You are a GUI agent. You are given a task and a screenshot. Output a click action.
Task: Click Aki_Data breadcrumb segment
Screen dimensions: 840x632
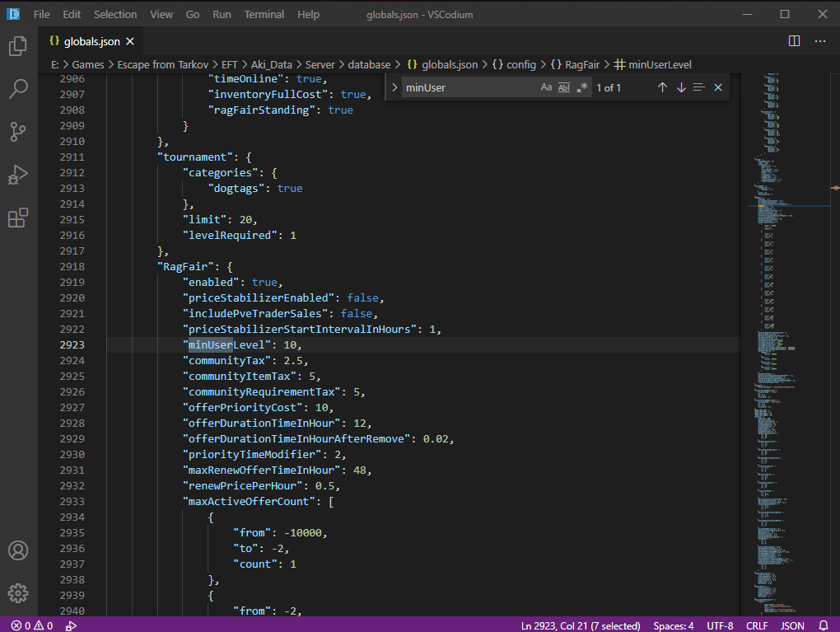pyautogui.click(x=271, y=65)
